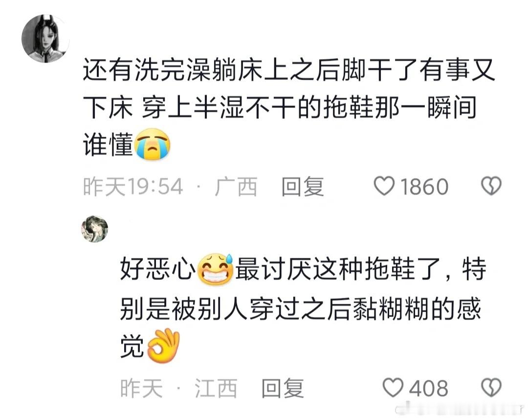The height and width of the screenshot is (420, 528).
Task: Dislike the Guangxi user's comment
Action: pos(491,186)
